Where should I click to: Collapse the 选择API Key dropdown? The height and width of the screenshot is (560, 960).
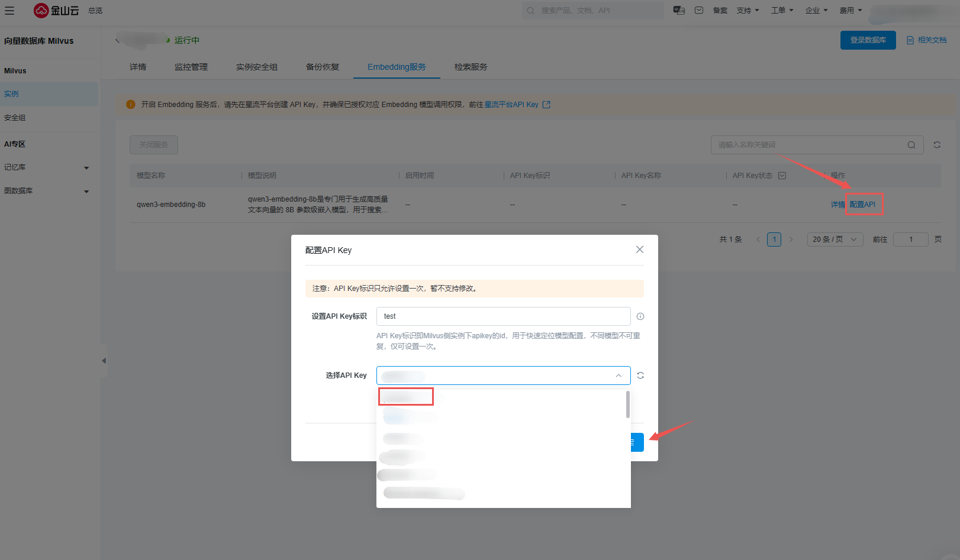618,376
